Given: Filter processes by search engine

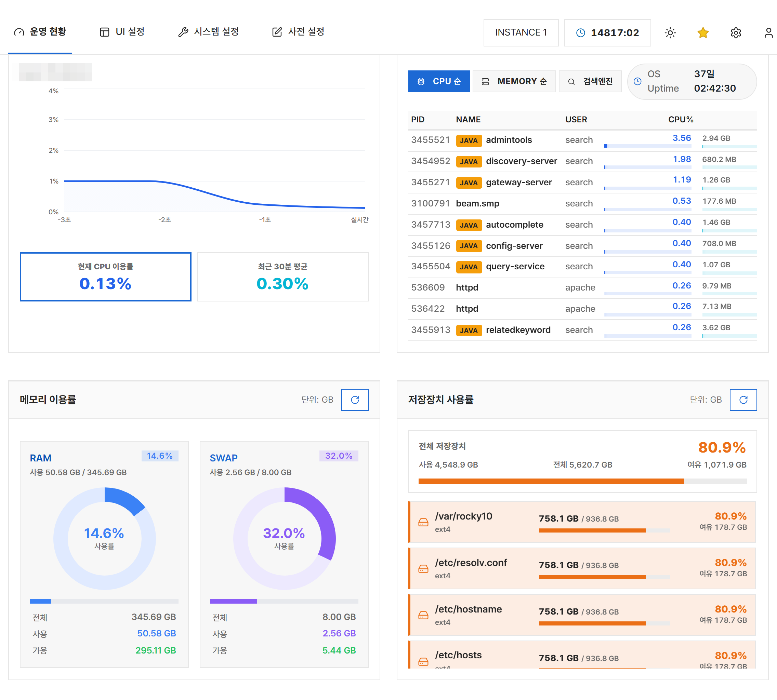Looking at the screenshot, I should (590, 81).
